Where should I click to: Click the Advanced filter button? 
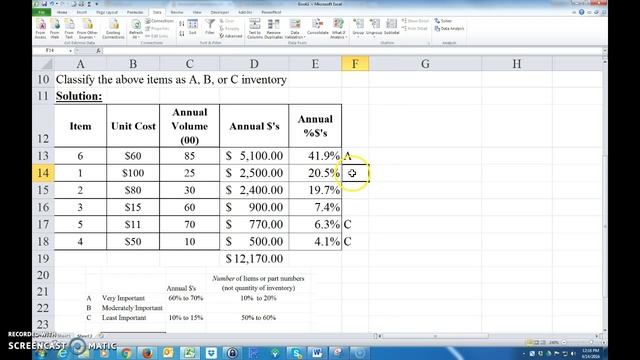(x=231, y=36)
